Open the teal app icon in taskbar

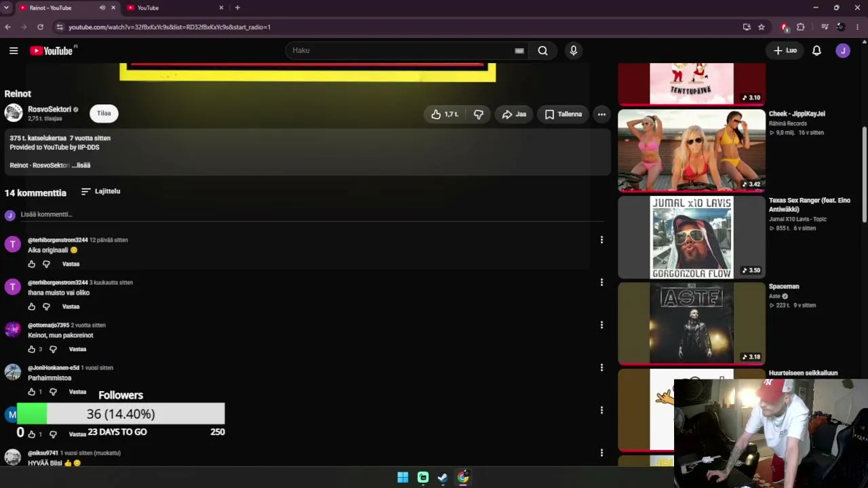coord(423,478)
